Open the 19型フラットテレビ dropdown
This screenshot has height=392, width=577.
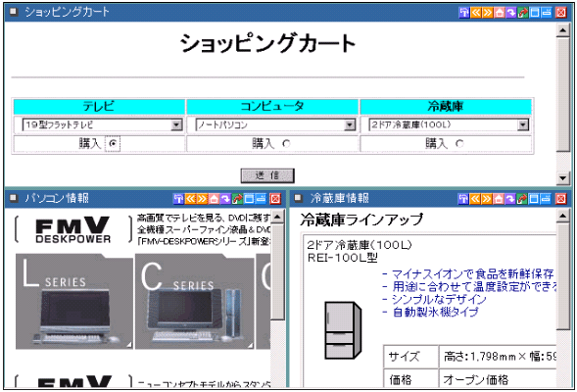(x=102, y=124)
